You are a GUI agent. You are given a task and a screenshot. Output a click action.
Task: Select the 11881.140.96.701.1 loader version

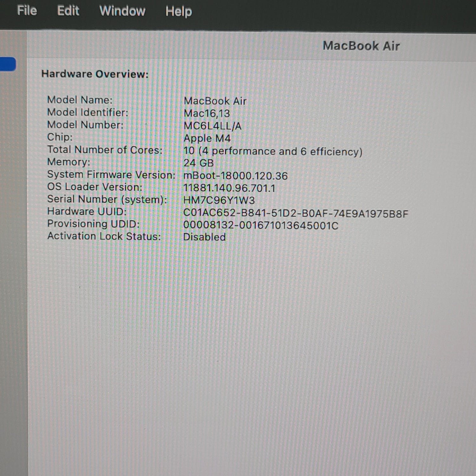click(229, 188)
